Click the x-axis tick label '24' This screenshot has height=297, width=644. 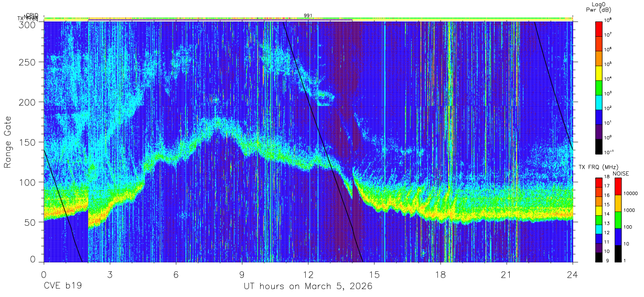click(x=573, y=274)
